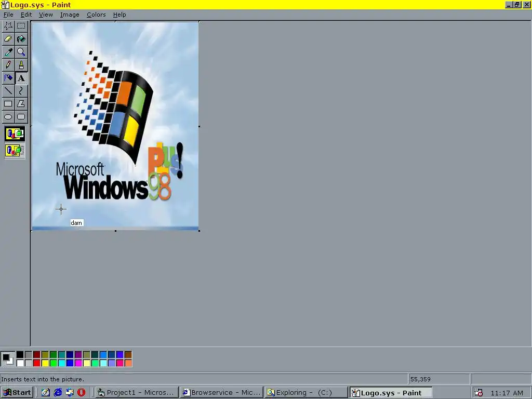
Task: Open the File menu
Action: click(8, 15)
